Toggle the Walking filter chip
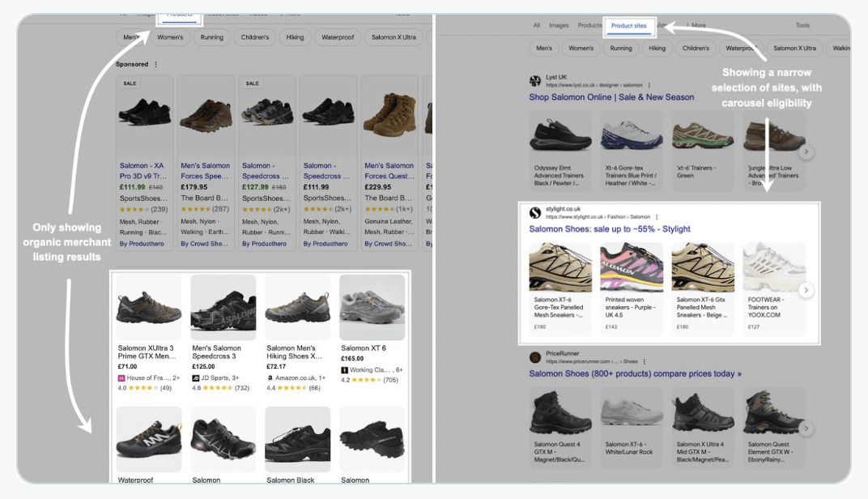The width and height of the screenshot is (868, 499). (842, 48)
